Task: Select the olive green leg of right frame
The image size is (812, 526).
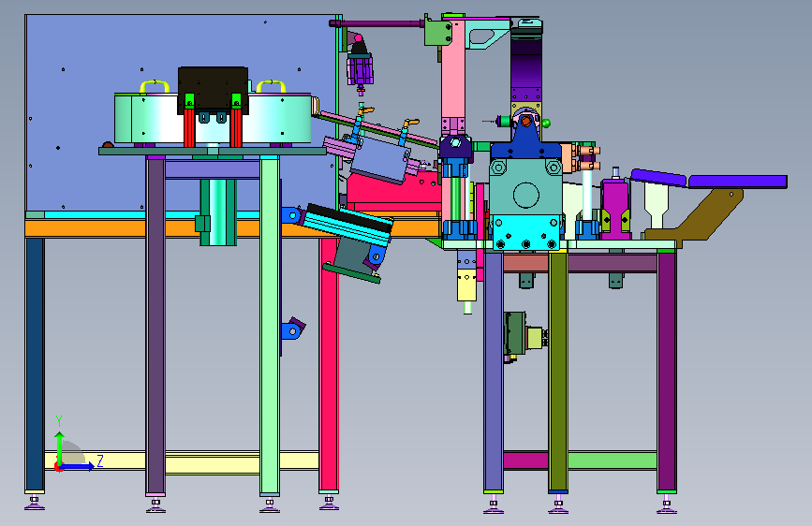Action: pos(558,371)
